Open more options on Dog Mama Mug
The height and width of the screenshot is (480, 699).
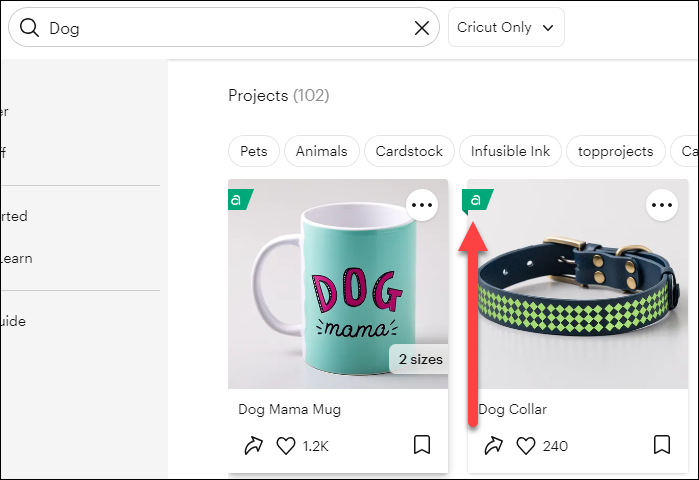[x=423, y=205]
